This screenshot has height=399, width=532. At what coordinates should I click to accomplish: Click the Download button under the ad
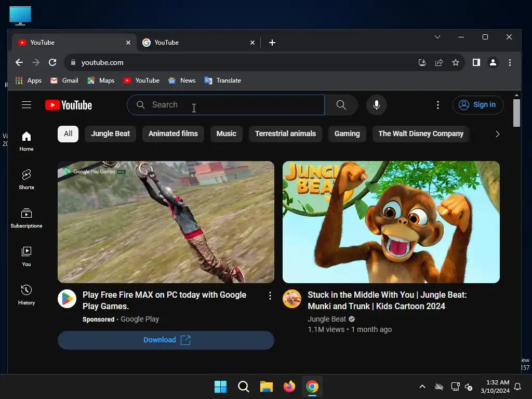click(166, 340)
